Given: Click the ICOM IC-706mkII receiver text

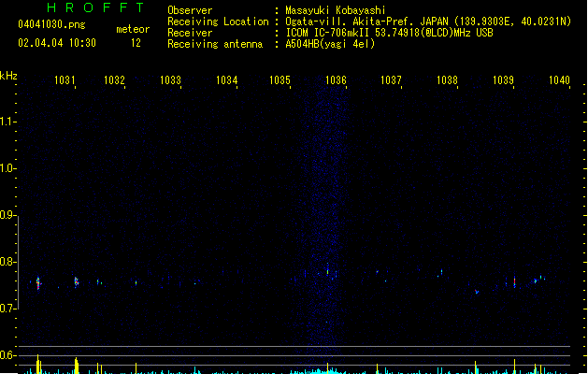Looking at the screenshot, I should click(x=389, y=33).
